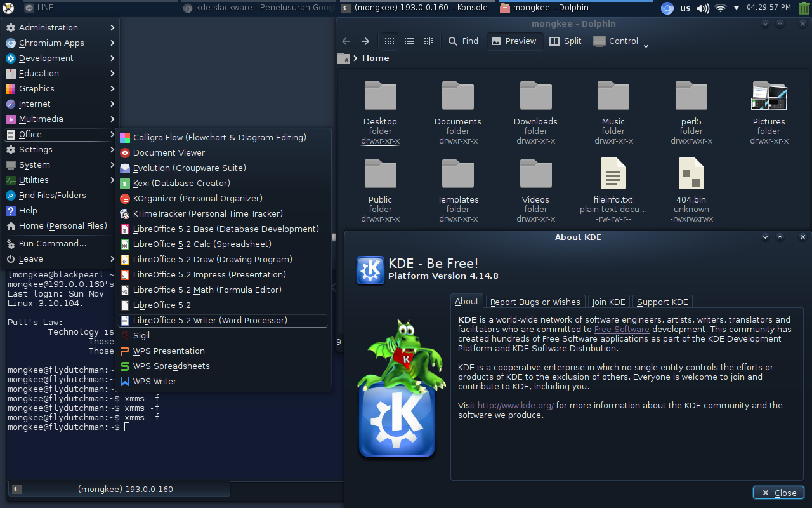The image size is (812, 508).
Task: Switch Dolphin to Icons view mode
Action: point(390,41)
